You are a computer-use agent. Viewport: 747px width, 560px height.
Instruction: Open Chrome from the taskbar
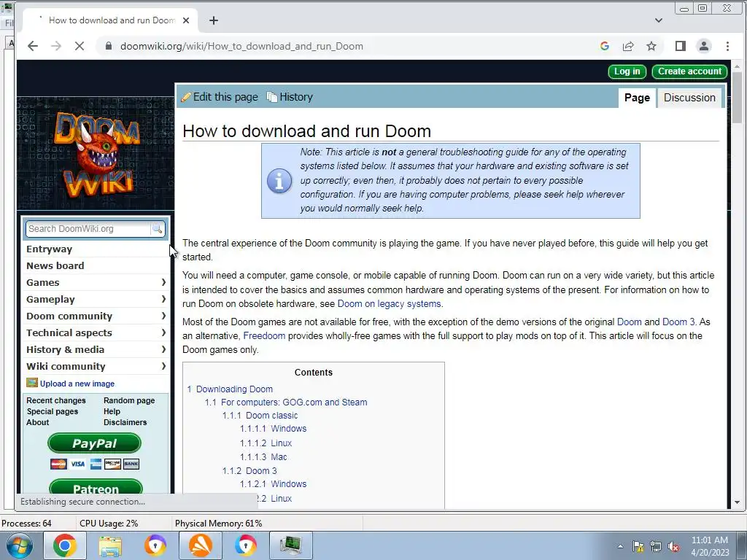[65, 545]
